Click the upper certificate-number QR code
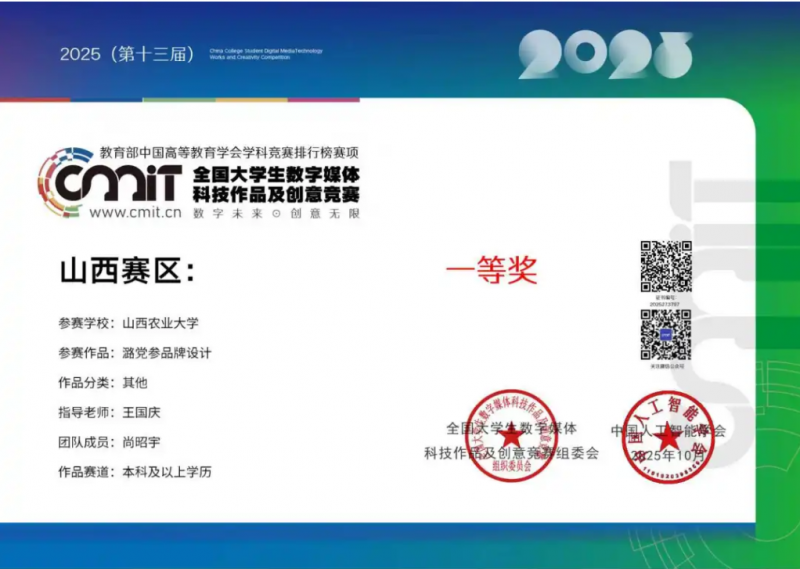Viewport: 800px width, 569px height. coord(666,266)
